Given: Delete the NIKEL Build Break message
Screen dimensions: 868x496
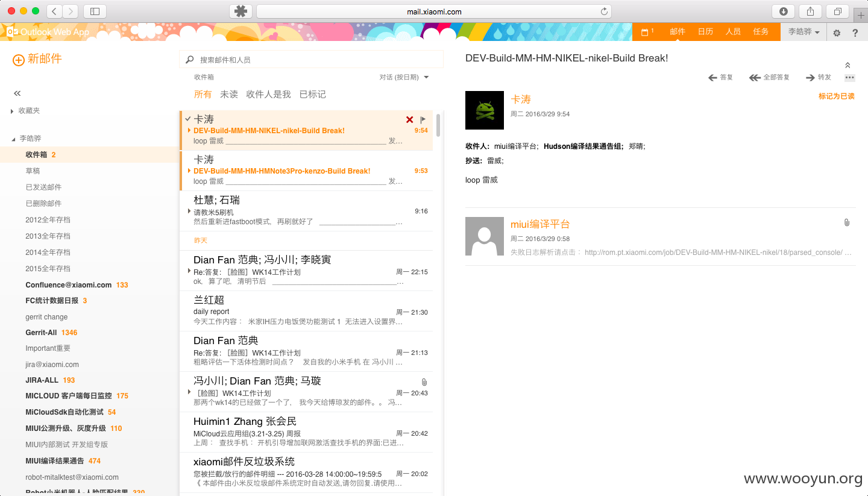Looking at the screenshot, I should click(x=410, y=119).
